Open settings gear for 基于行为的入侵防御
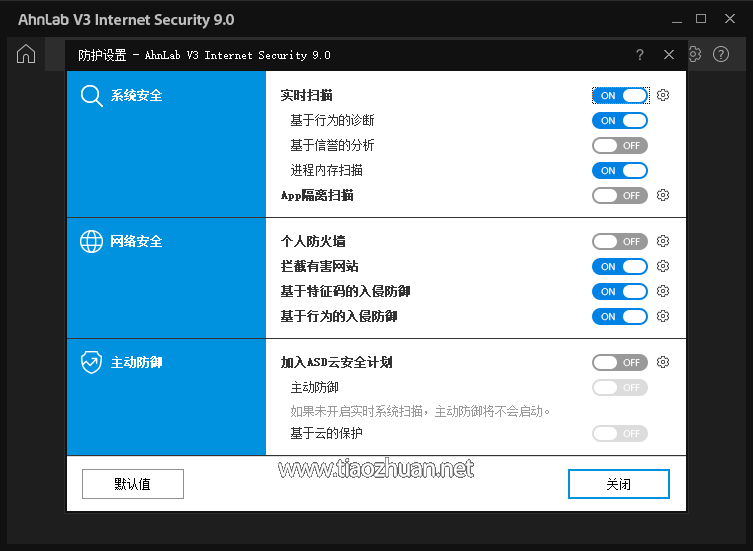The image size is (753, 551). (663, 316)
